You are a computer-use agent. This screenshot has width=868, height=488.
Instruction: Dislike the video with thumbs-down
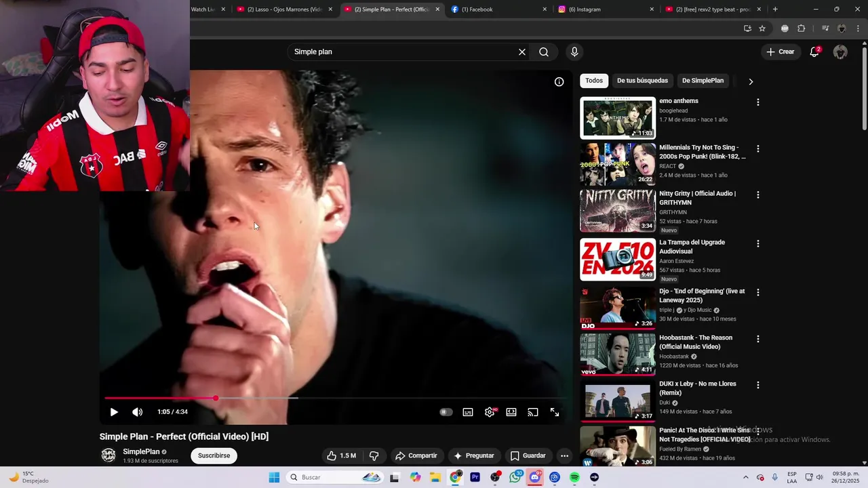[x=374, y=455]
